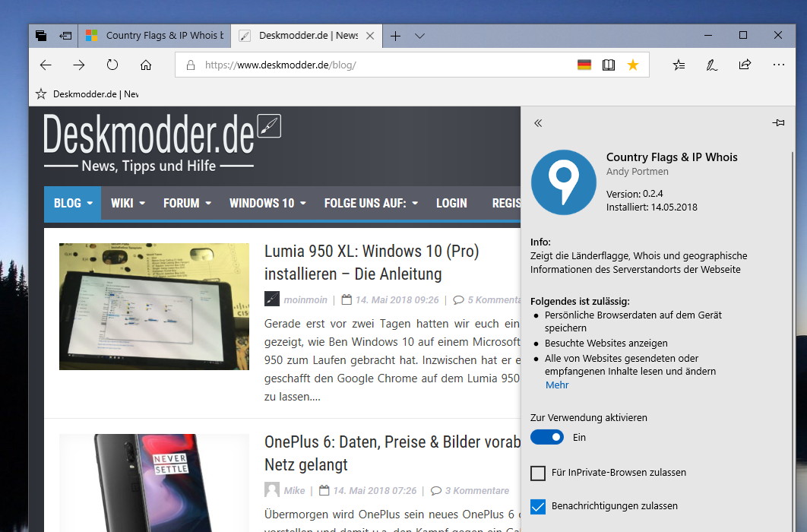807x532 pixels.
Task: Open Lumia 950 XL article headline
Action: tap(372, 262)
